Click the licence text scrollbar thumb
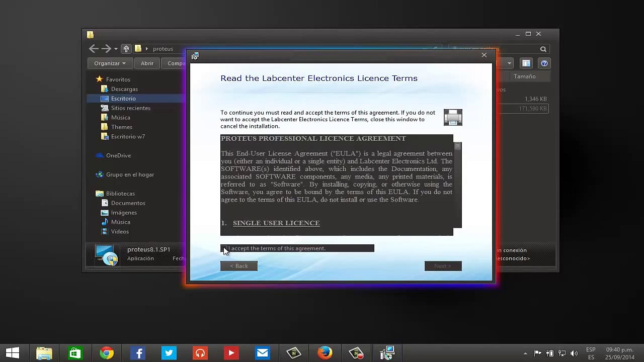 click(x=457, y=146)
